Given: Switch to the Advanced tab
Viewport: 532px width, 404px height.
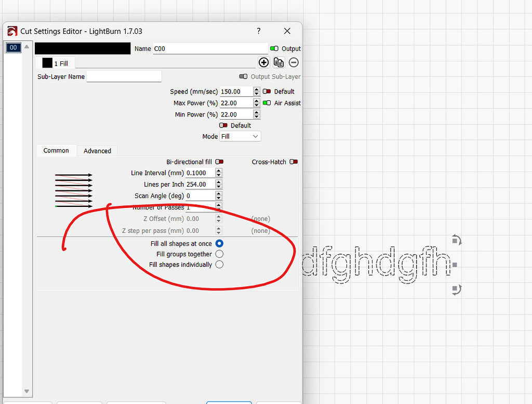Looking at the screenshot, I should [97, 151].
